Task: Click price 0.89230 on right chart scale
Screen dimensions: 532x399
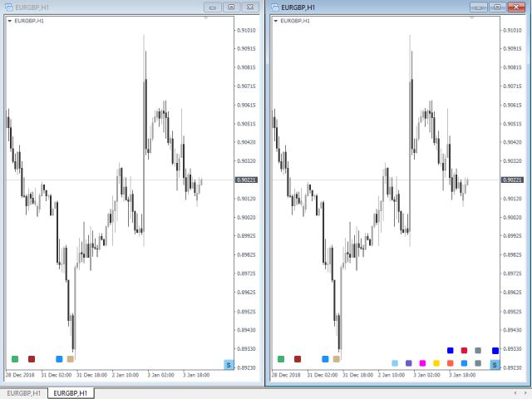Action: 512,367
